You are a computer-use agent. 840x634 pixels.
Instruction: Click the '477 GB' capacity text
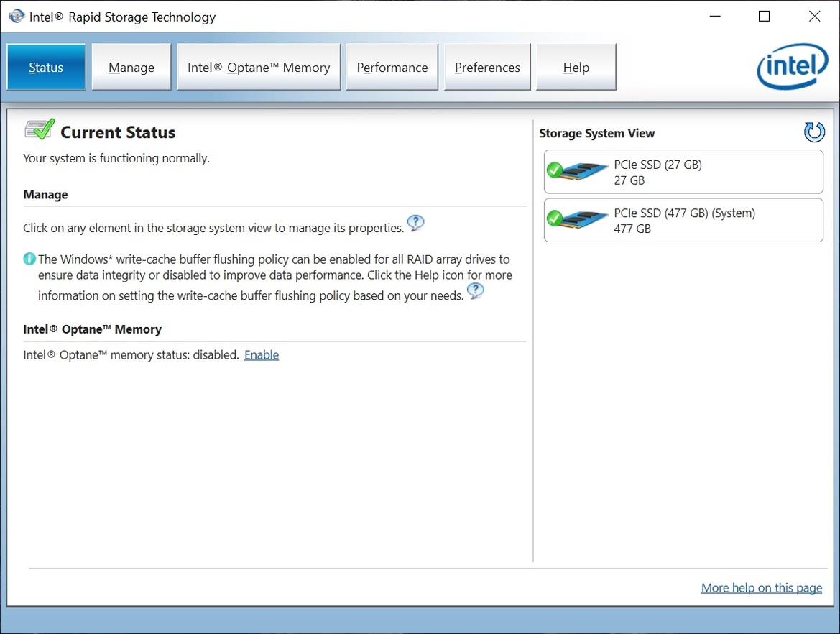pos(632,229)
